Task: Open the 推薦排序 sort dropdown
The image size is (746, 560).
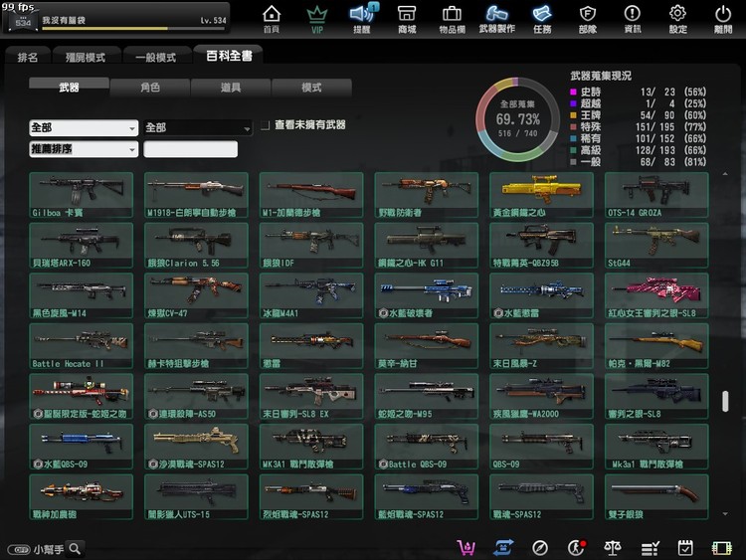Action: (x=84, y=149)
